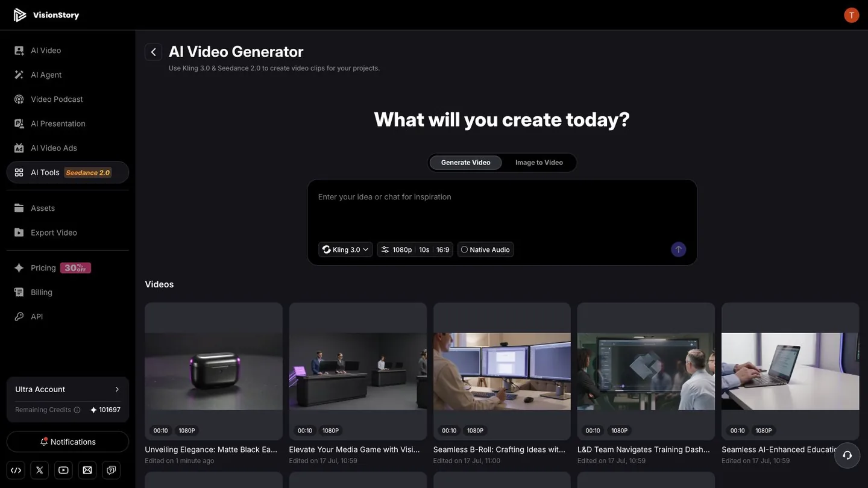868x488 pixels.
Task: Open the FAQ chat-question icon
Action: coord(112,470)
